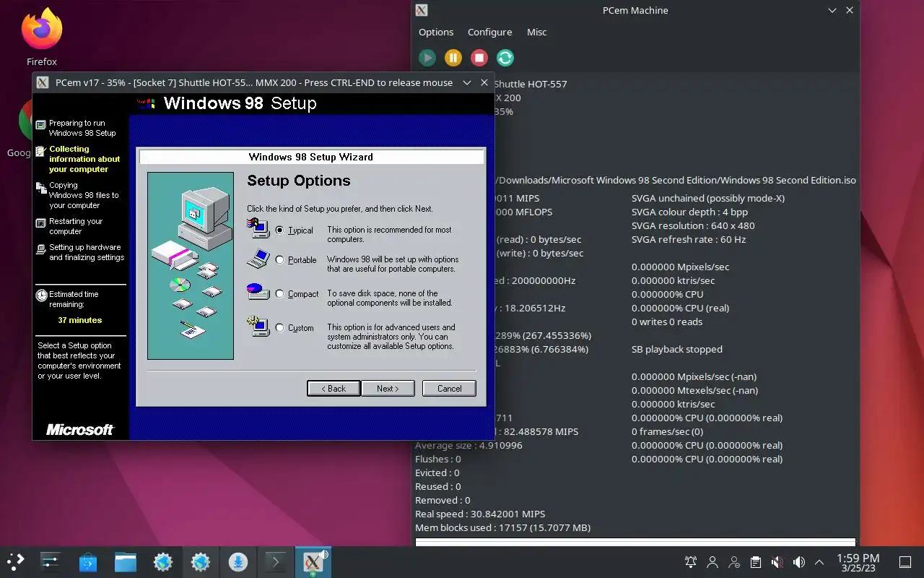The width and height of the screenshot is (924, 578).
Task: Click 'Real speed : 30.842001 MIPS' line
Action: 479,514
